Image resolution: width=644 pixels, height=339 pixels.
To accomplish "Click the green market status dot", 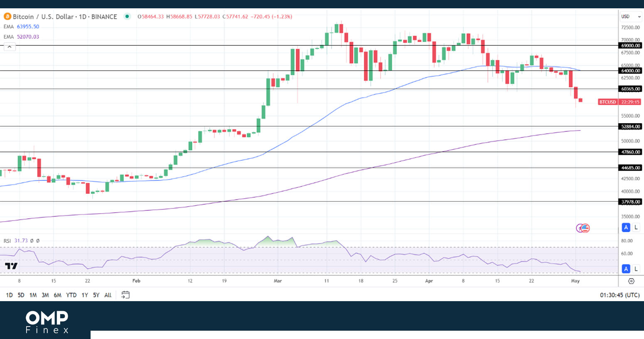I will (x=128, y=17).
